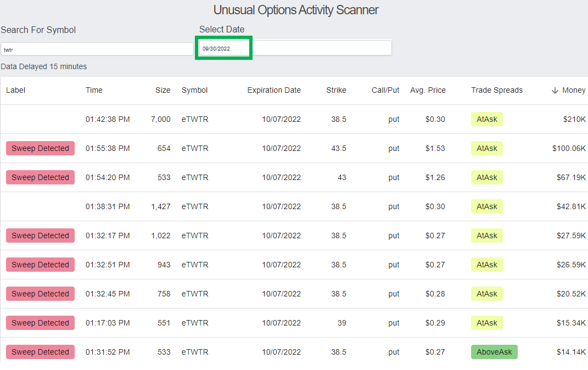Click AtAsk badge in the $100.06K row

pyautogui.click(x=487, y=148)
